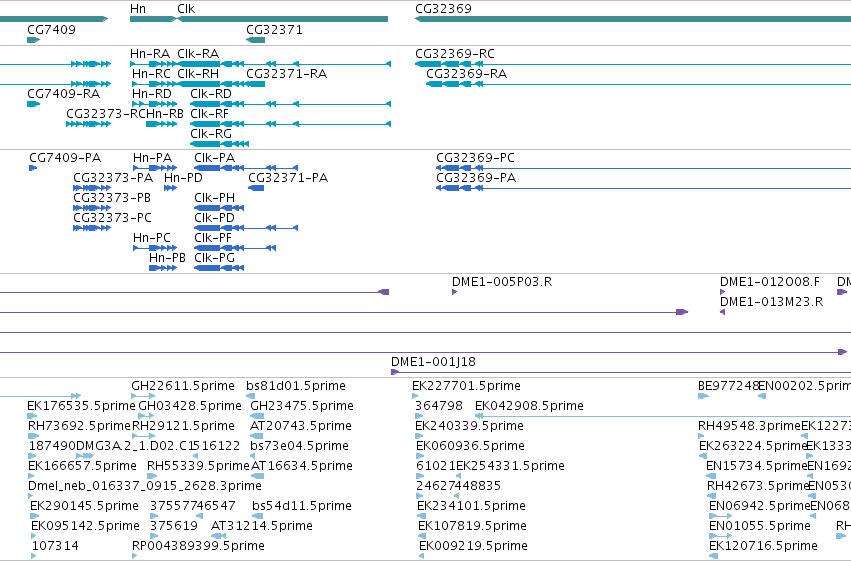The width and height of the screenshot is (851, 561).
Task: Click protein Clk-PG
Action: pos(215,258)
